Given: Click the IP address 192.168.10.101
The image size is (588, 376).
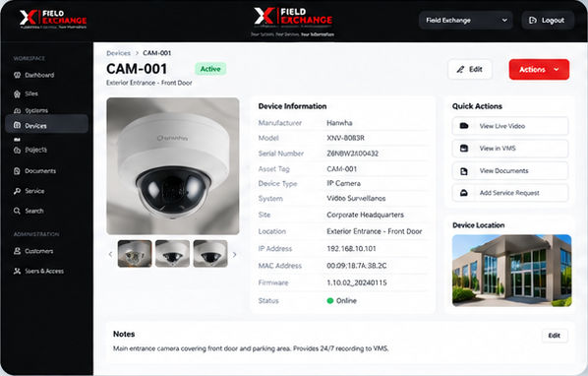Looking at the screenshot, I should click(351, 248).
